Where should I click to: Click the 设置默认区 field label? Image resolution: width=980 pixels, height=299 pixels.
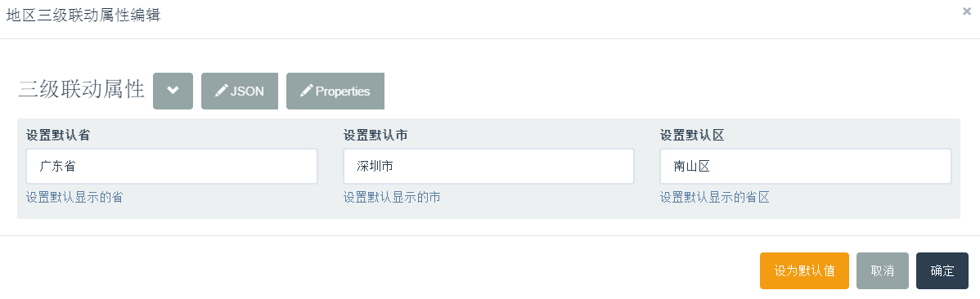click(692, 136)
